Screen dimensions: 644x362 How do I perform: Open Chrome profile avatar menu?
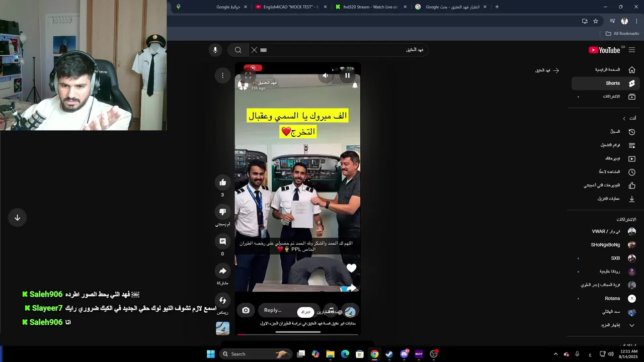tap(624, 21)
